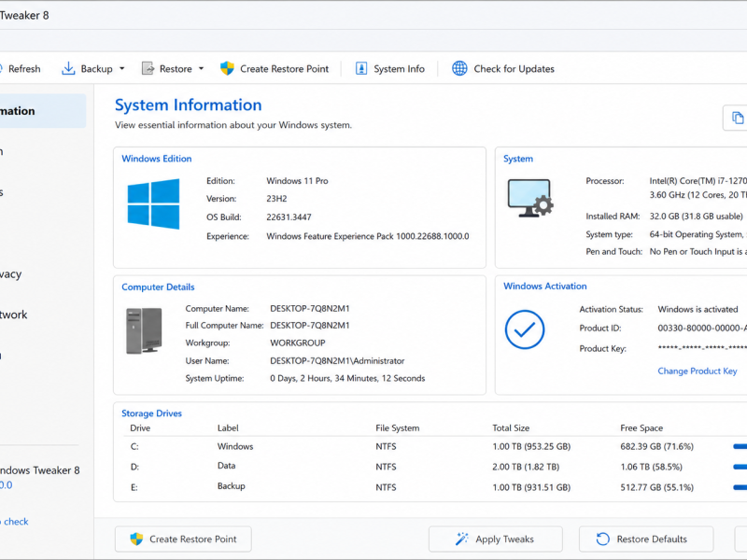Click the Backup drive label
Image resolution: width=747 pixels, height=560 pixels.
point(231,486)
